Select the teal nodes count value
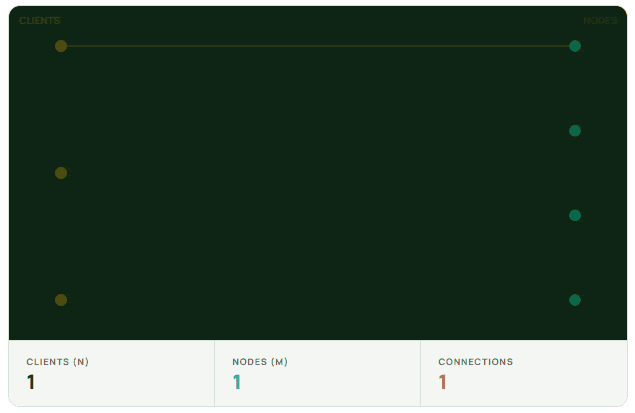Screen dimensions: 635x413 pos(237,382)
